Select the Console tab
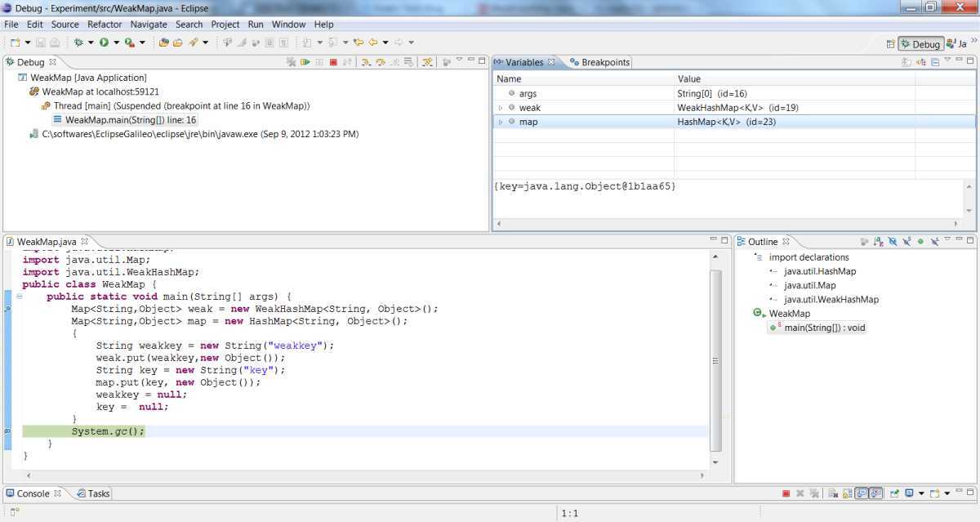This screenshot has width=980, height=522. (33, 493)
